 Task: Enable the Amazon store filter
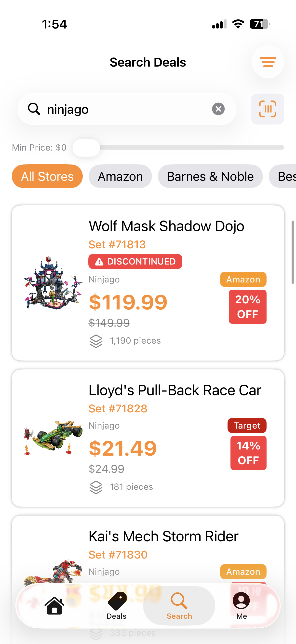120,176
